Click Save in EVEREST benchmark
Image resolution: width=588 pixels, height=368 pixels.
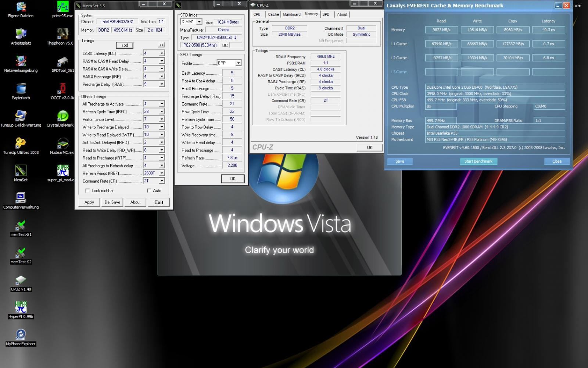(400, 161)
